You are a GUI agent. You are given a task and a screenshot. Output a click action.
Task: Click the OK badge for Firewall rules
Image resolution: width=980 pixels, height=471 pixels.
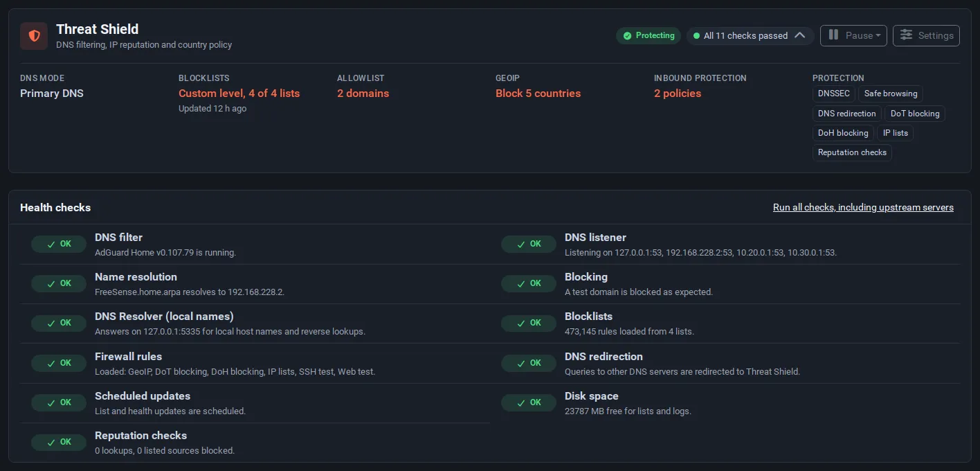pyautogui.click(x=59, y=363)
